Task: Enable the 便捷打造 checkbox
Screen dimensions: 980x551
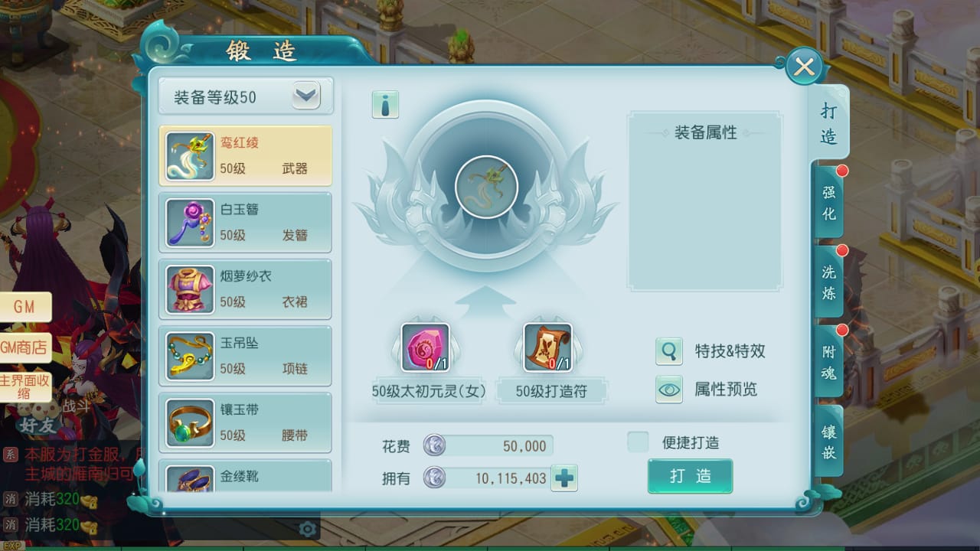Action: pos(638,442)
